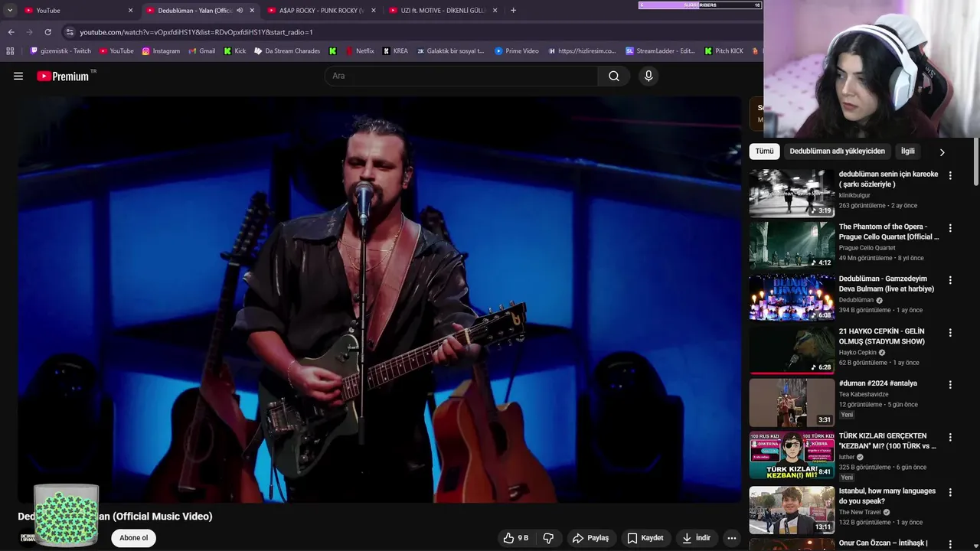Dislike the video with thumbs-down icon

[548, 538]
